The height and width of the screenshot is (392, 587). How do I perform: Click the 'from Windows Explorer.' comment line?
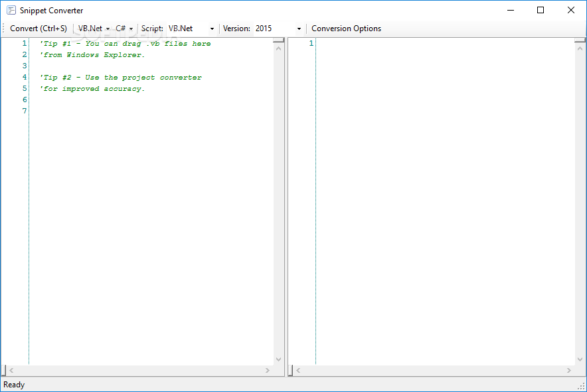click(92, 54)
